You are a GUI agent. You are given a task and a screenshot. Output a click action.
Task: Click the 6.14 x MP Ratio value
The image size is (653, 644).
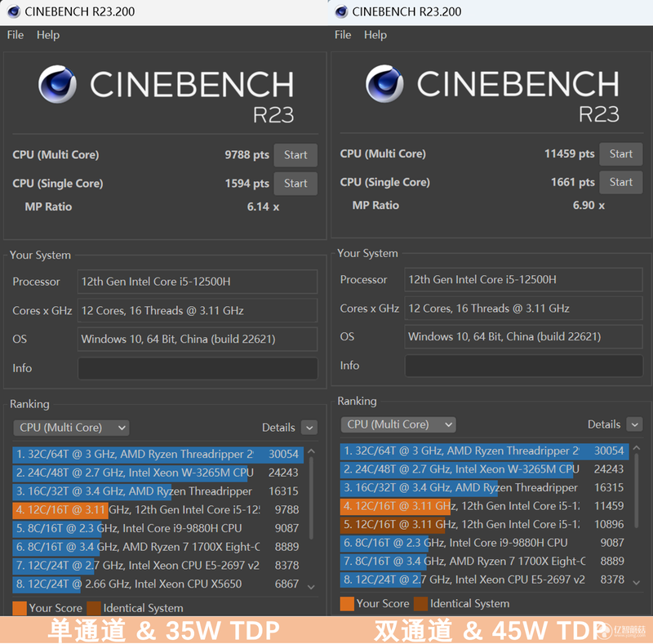pos(263,207)
